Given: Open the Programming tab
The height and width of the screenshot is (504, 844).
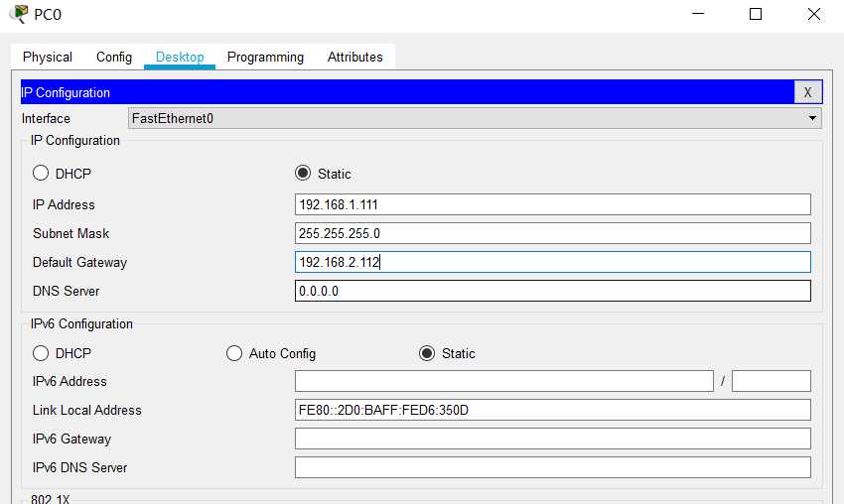Looking at the screenshot, I should coord(265,57).
